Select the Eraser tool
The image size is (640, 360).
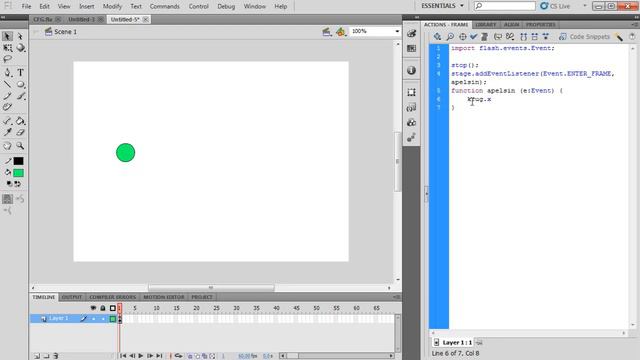[x=20, y=132]
